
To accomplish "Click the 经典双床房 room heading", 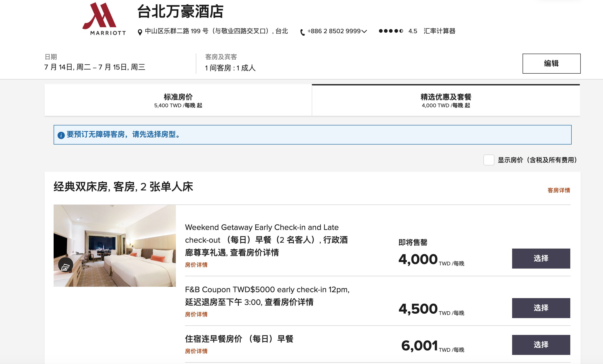I will 123,187.
